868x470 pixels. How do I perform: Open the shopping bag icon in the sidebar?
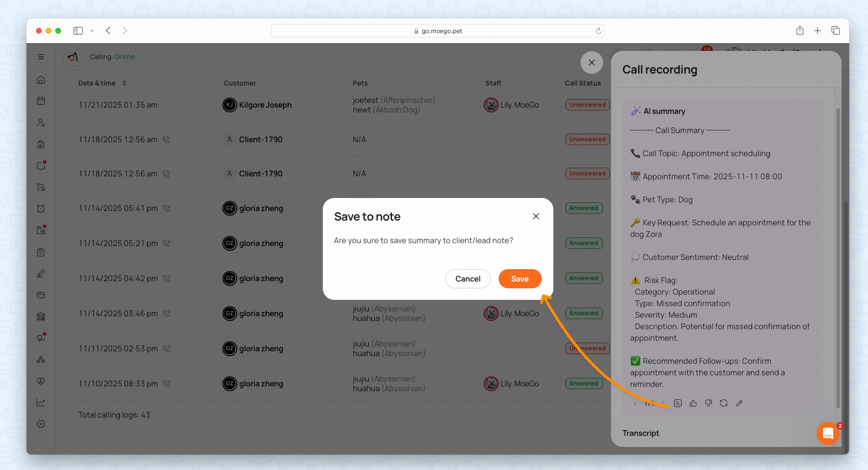(x=41, y=144)
